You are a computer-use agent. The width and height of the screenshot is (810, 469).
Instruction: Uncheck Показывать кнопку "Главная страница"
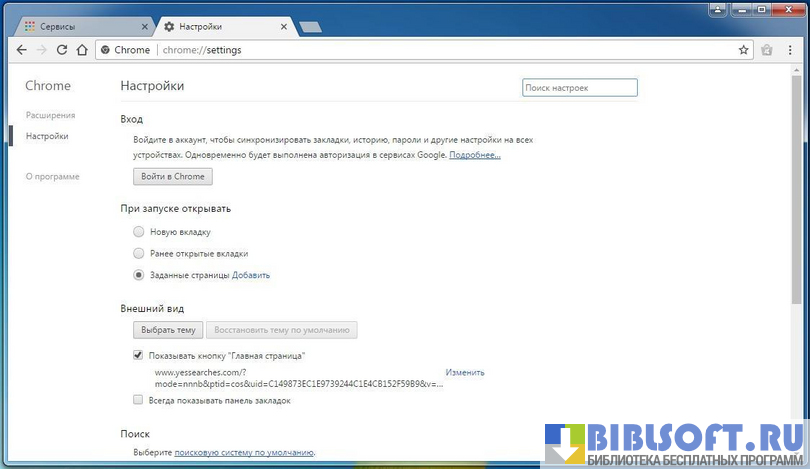click(x=139, y=356)
